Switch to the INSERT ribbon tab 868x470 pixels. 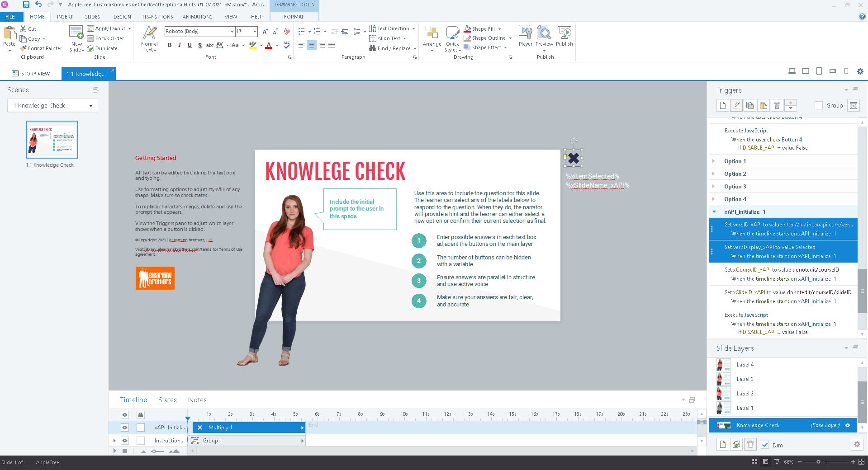[64, 17]
